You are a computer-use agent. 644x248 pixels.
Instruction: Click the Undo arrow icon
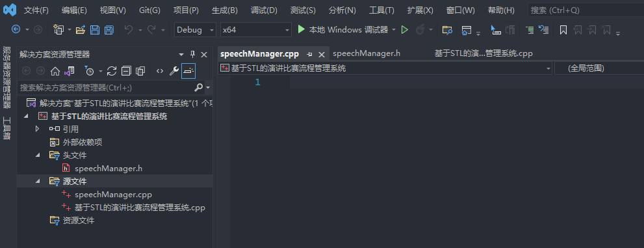tap(129, 29)
